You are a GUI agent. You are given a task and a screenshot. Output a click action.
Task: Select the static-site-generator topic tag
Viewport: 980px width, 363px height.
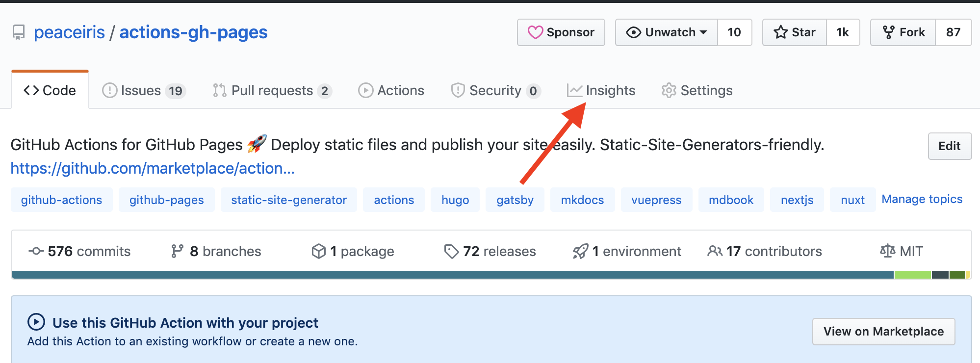pyautogui.click(x=289, y=200)
